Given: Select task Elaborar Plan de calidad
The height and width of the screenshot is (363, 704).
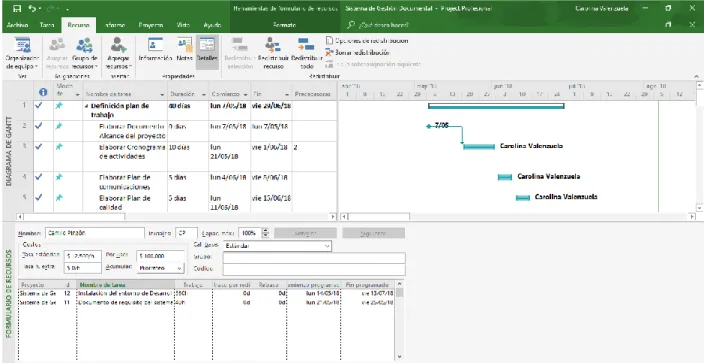Looking at the screenshot, I should point(125,203).
